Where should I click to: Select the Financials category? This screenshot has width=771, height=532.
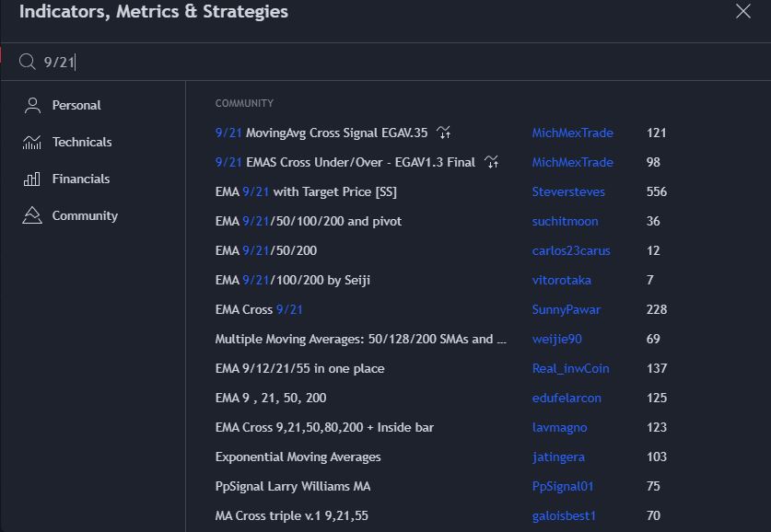pos(81,179)
